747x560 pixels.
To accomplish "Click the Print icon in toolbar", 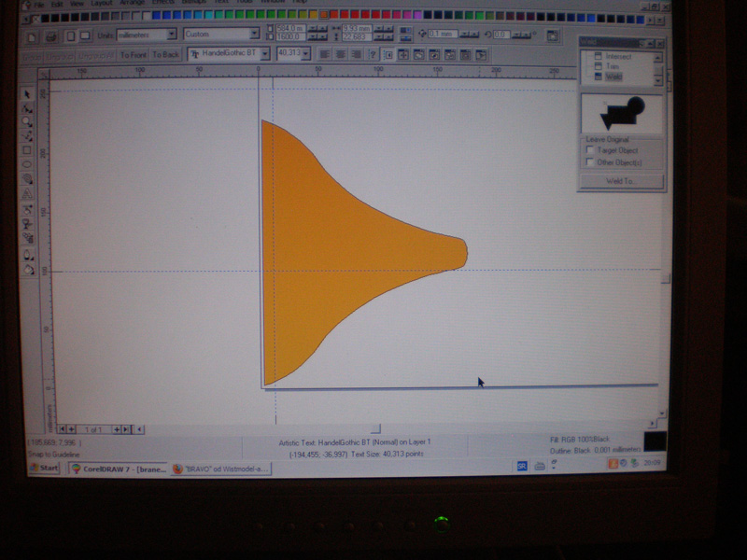I will point(51,35).
